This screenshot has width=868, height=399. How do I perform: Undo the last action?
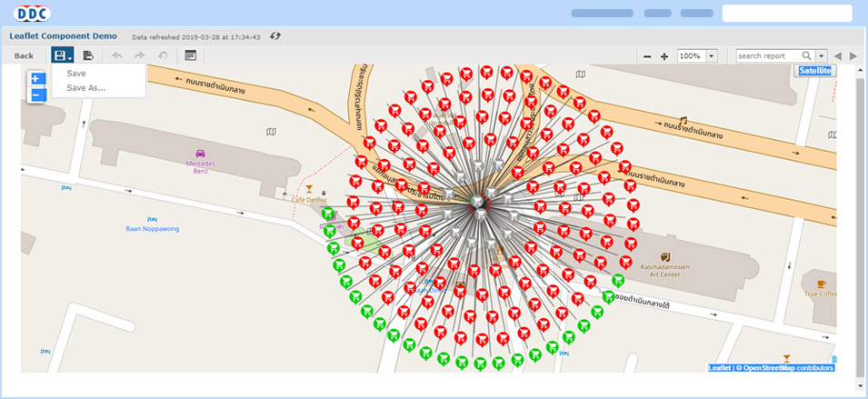[116, 55]
